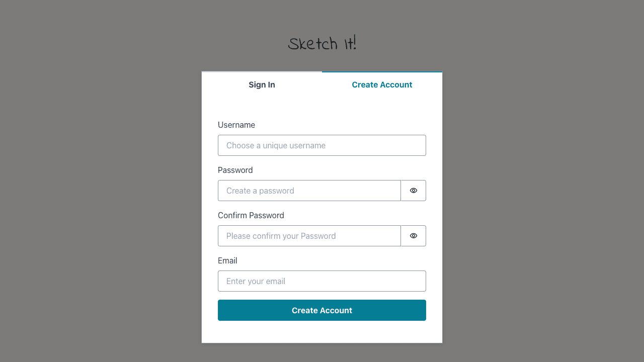
Task: Click the 'Choose a unique username' placeholder
Action: point(276,145)
